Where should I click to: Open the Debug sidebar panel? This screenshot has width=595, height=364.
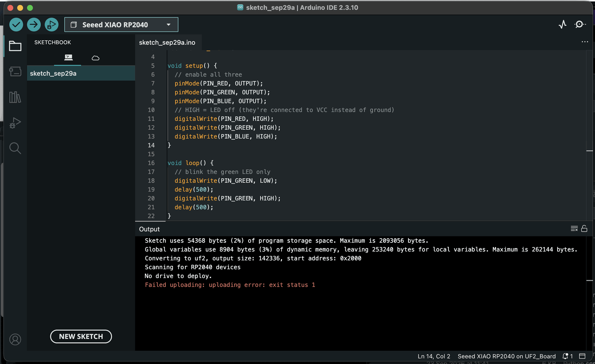[15, 123]
